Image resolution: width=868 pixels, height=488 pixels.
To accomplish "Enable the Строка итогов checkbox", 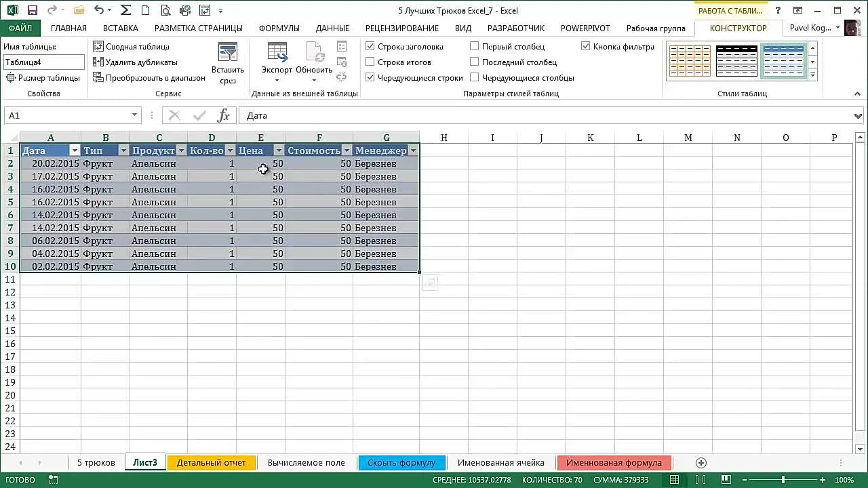I will (x=370, y=62).
